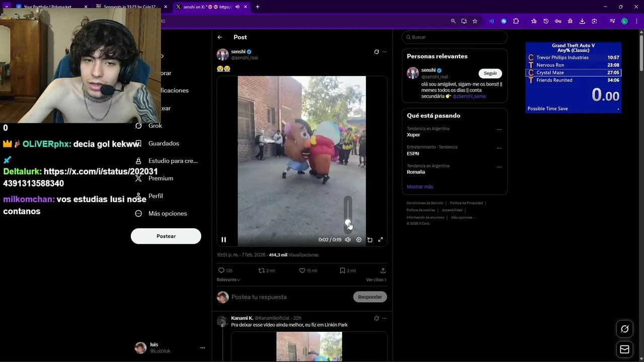Open browser tab search dropdown arrow
The width and height of the screenshot is (644, 362).
tap(7, 7)
